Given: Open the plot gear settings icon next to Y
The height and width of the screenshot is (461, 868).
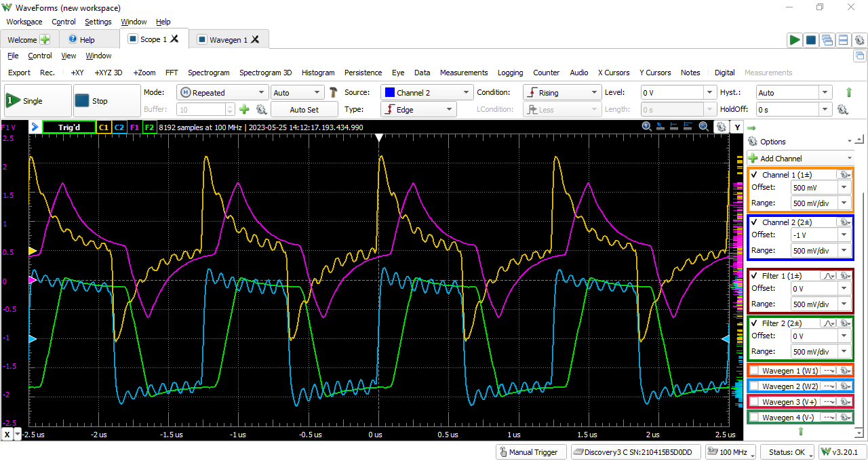Looking at the screenshot, I should click(x=721, y=127).
